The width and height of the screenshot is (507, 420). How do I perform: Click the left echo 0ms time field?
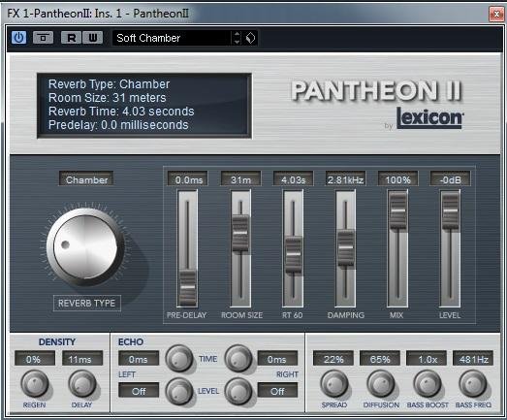coord(139,359)
